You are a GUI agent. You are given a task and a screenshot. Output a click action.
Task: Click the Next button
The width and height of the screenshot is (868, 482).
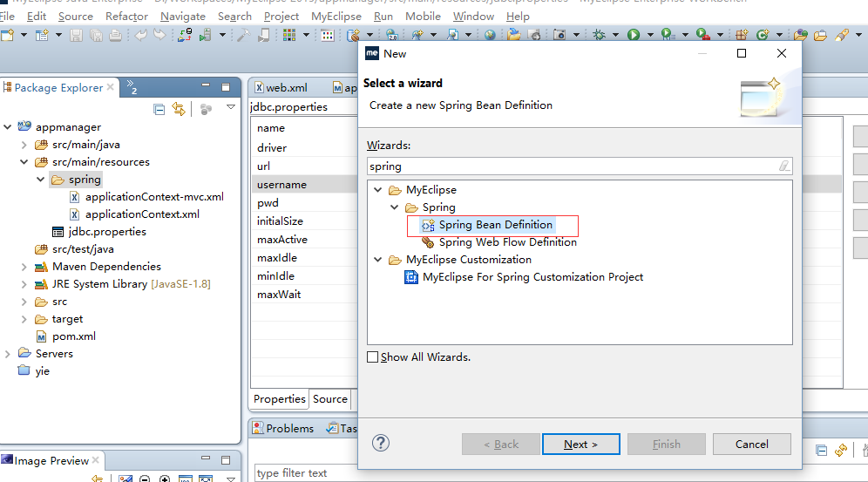(x=580, y=444)
